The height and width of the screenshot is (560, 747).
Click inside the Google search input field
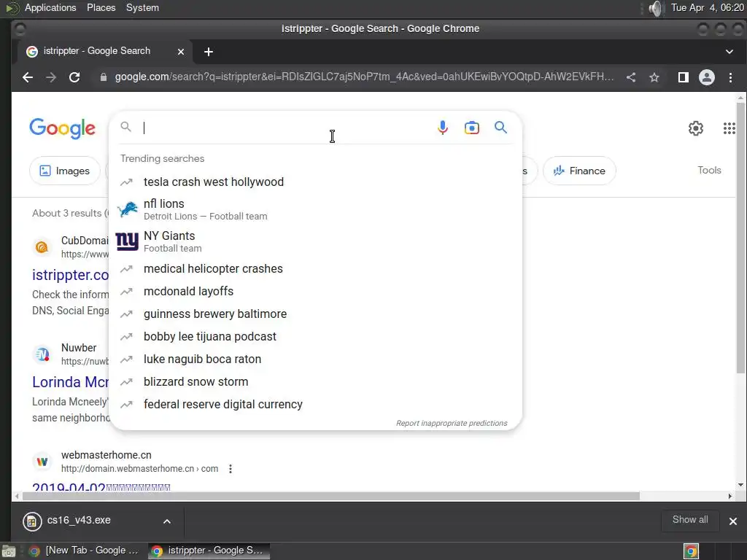coord(286,128)
